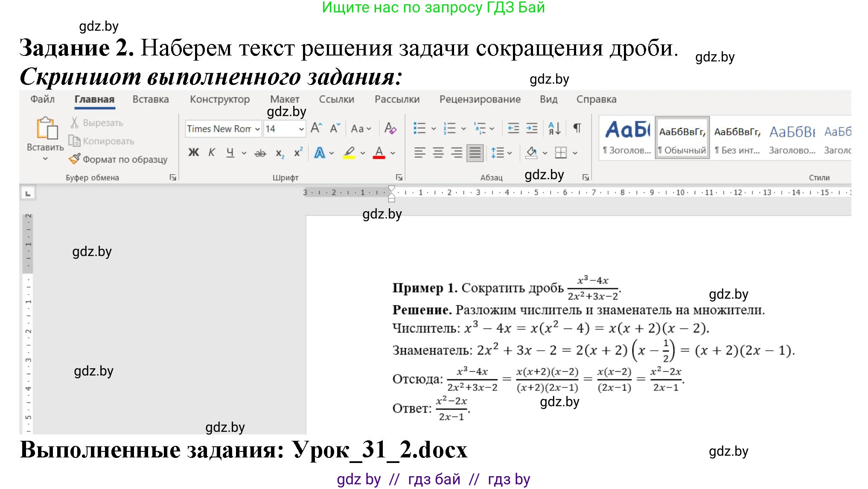
Task: Click the Формат по образцу painter icon
Action: (75, 159)
